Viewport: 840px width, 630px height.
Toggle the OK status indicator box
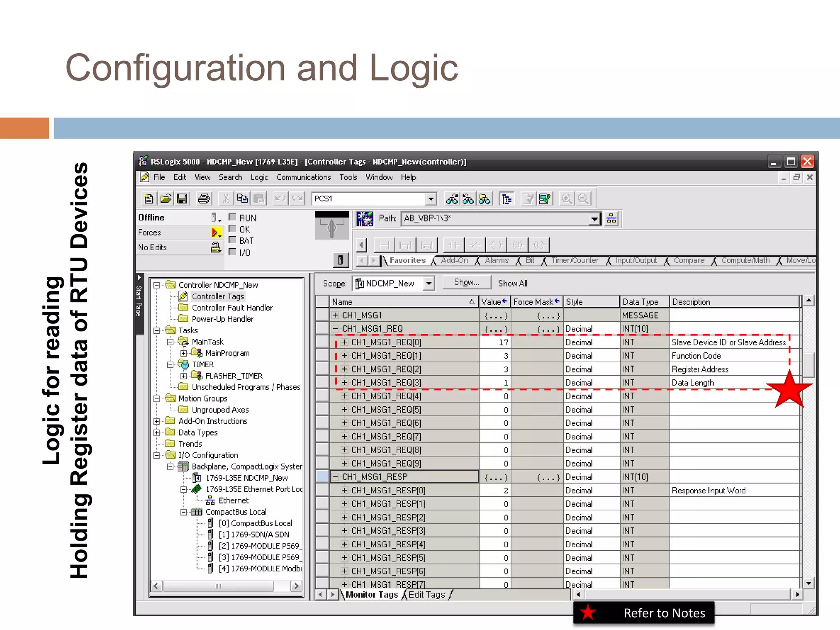pyautogui.click(x=232, y=228)
